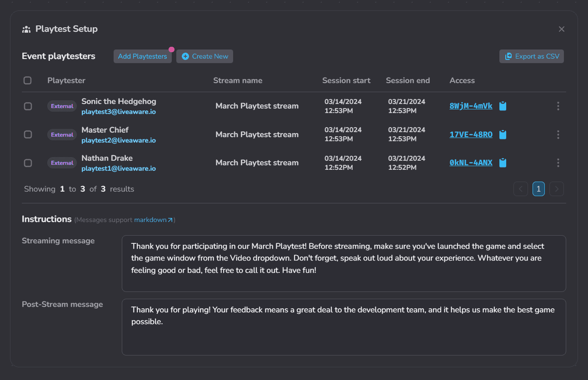Select page 1 in pagination
The width and height of the screenshot is (588, 380).
538,189
